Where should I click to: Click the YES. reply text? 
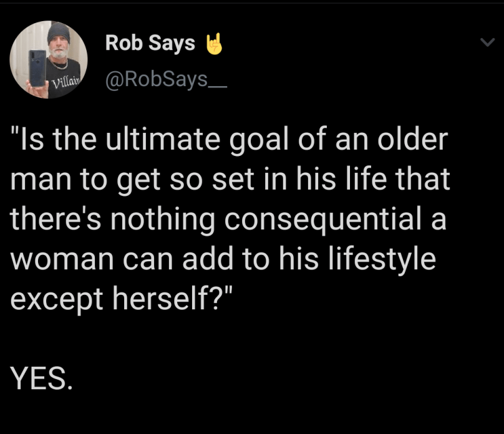click(x=41, y=378)
